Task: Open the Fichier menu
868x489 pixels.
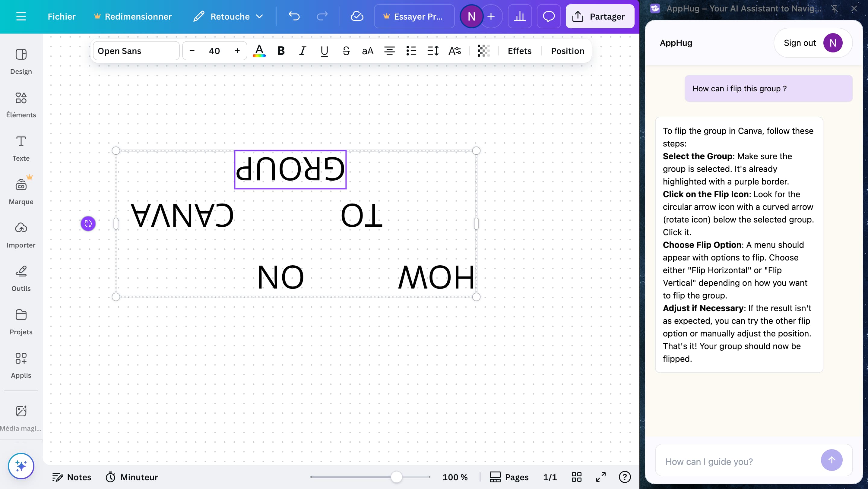Action: pos(62,16)
